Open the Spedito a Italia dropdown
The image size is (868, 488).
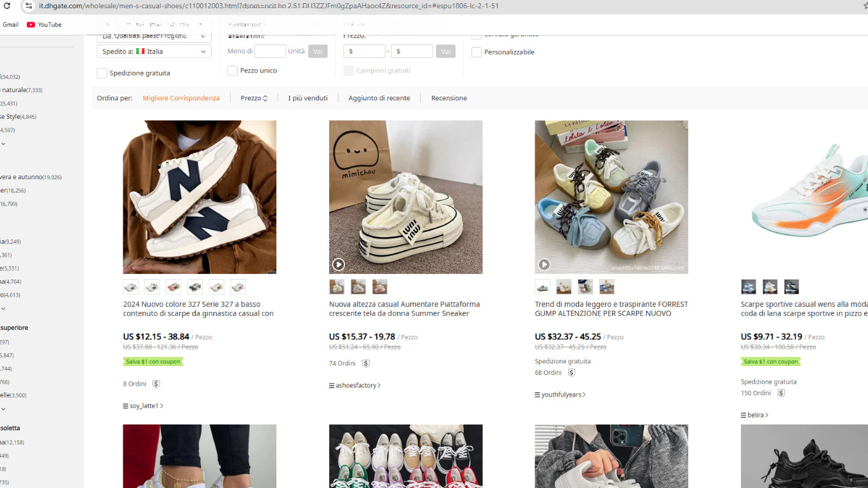[154, 51]
